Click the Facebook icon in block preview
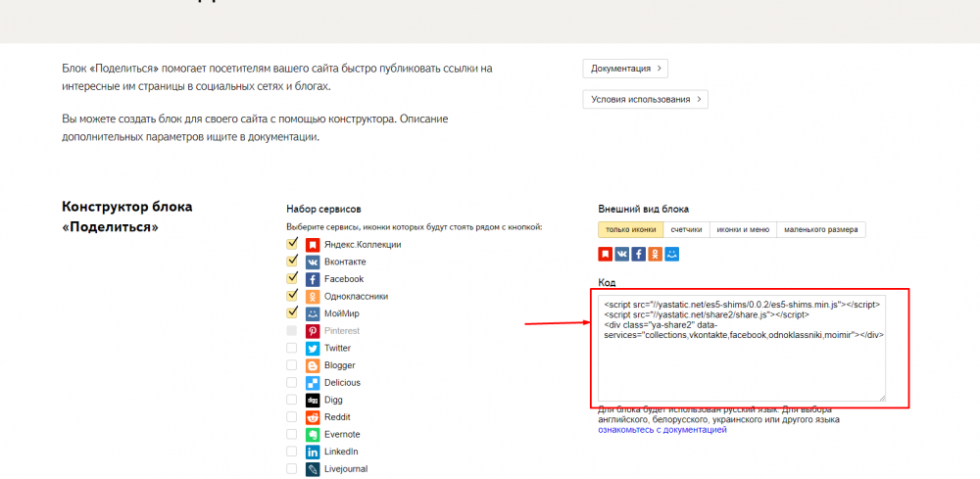 tap(639, 255)
